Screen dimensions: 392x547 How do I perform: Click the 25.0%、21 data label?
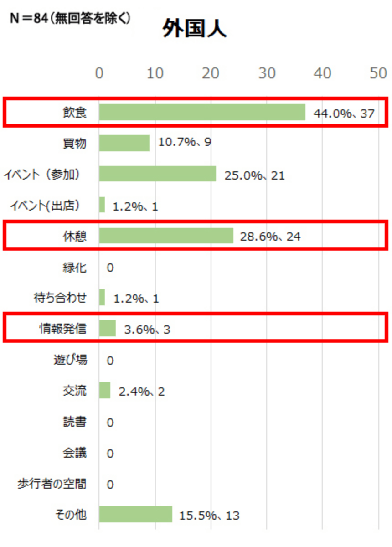pos(254,175)
